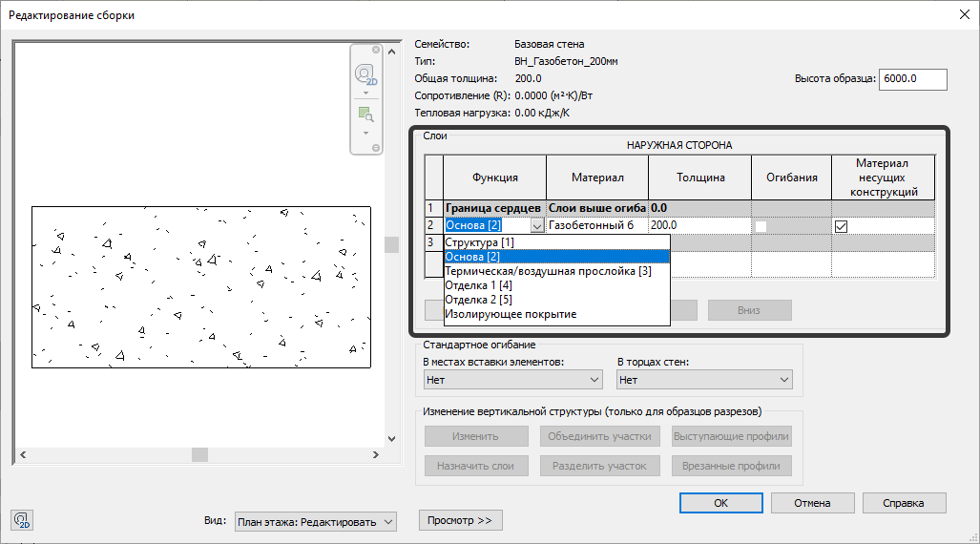Open the zoom options arrow below zoom icon
Screen dimensions: 980x544
(x=365, y=133)
